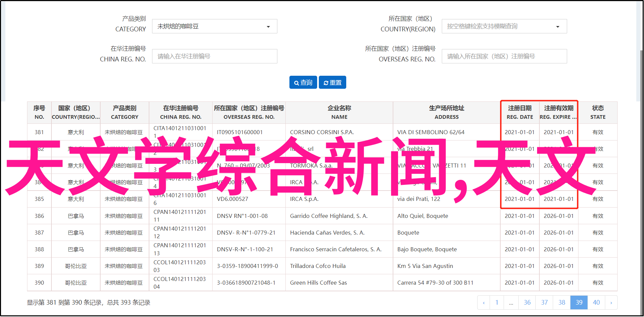This screenshot has height=317, width=644.
Task: Select current page 39 button
Action: [x=579, y=303]
